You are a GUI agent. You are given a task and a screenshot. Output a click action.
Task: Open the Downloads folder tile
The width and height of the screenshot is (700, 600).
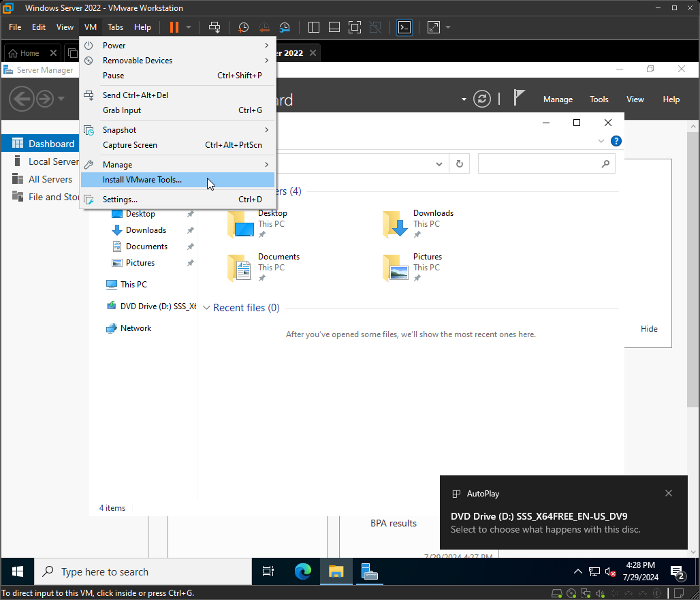pyautogui.click(x=418, y=223)
